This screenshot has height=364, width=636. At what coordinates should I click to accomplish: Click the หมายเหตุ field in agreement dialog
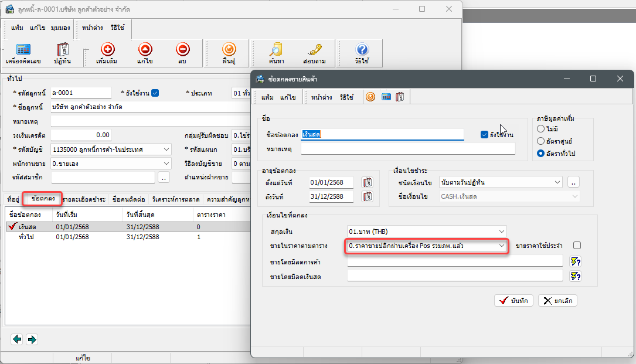[407, 149]
